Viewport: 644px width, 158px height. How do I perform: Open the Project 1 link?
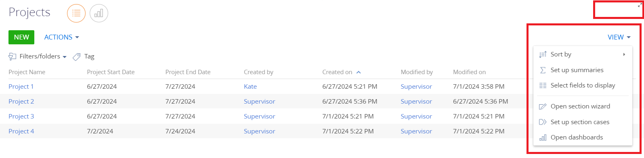tap(21, 87)
